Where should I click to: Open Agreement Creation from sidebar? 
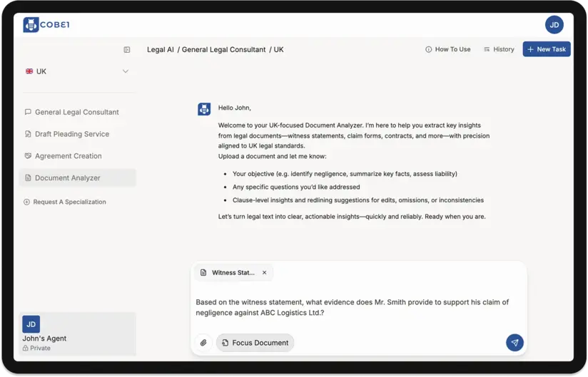tap(68, 156)
